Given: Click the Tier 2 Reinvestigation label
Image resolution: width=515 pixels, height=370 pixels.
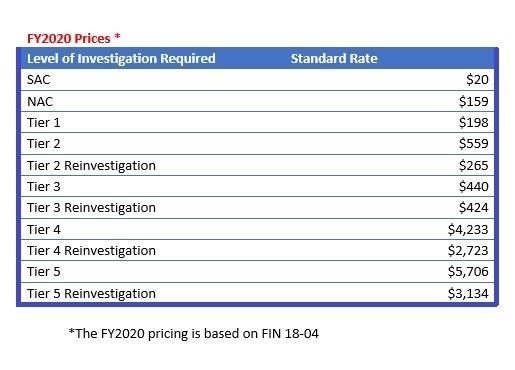Looking at the screenshot, I should pos(91,166).
